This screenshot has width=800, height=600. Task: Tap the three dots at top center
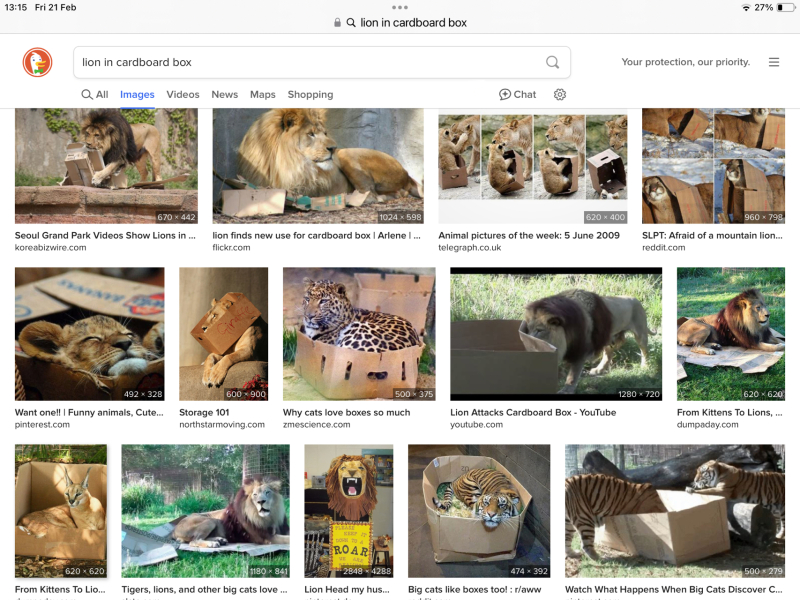[x=400, y=7]
